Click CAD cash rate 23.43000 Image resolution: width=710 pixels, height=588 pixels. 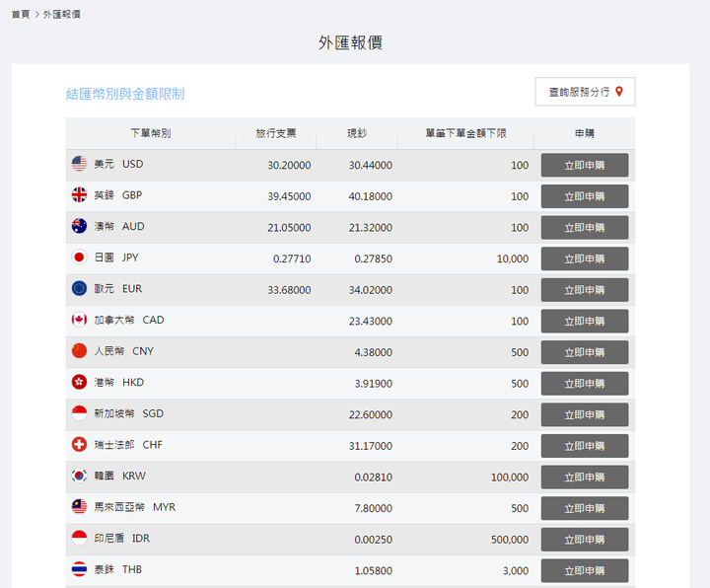tap(371, 322)
